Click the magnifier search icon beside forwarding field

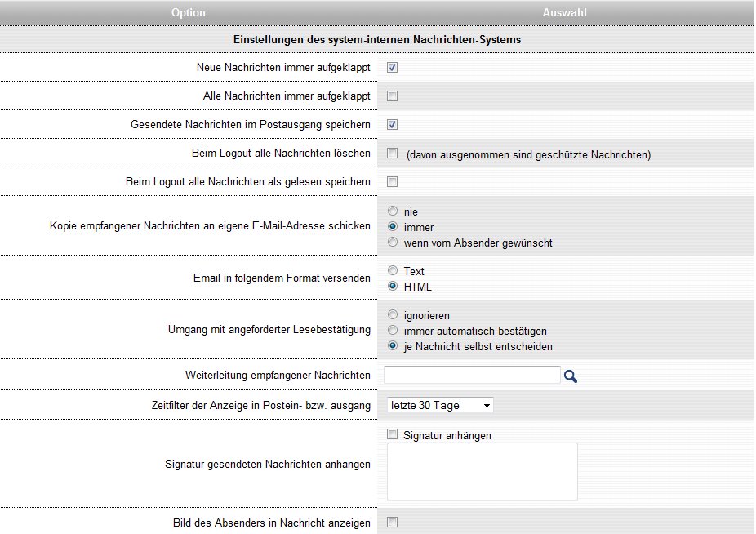click(571, 376)
